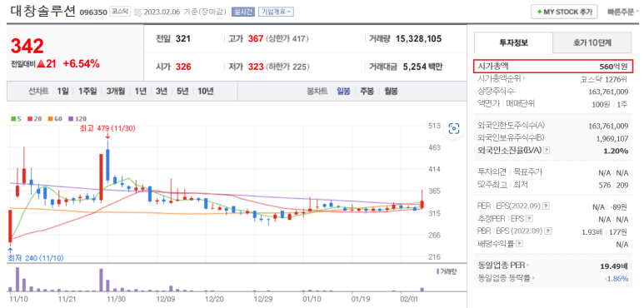This screenshot has height=308, width=644.
Task: Open the help icon next to 외국인소진율(B/A)
Action: click(x=547, y=151)
